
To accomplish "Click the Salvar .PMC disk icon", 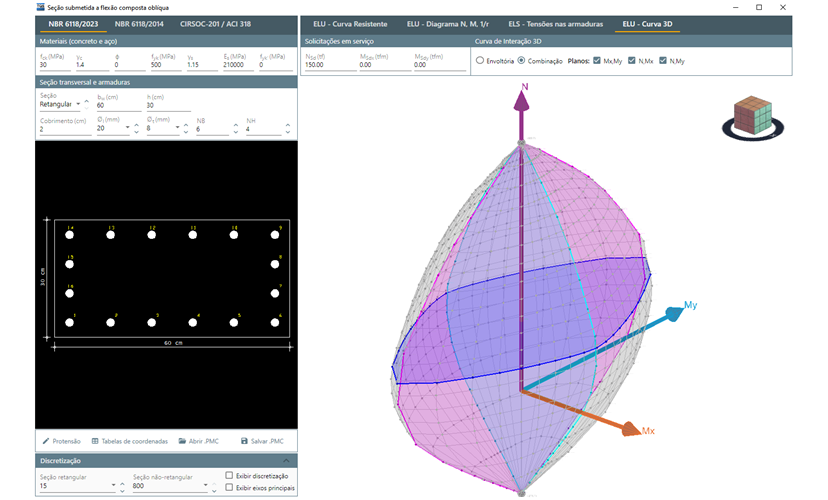I will pos(244,441).
